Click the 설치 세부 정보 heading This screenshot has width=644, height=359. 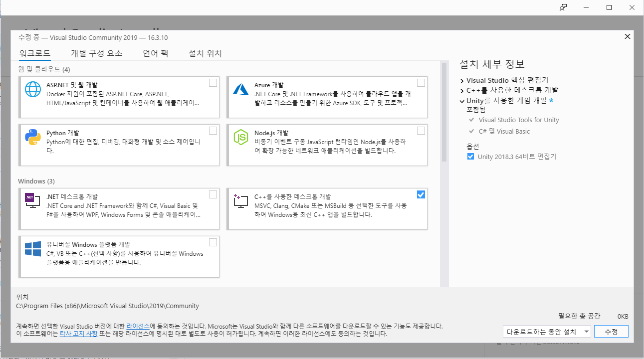point(492,64)
